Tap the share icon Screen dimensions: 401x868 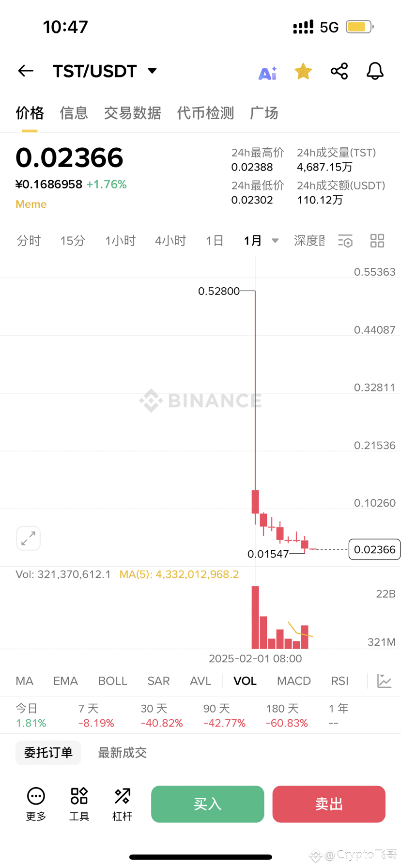[x=339, y=71]
